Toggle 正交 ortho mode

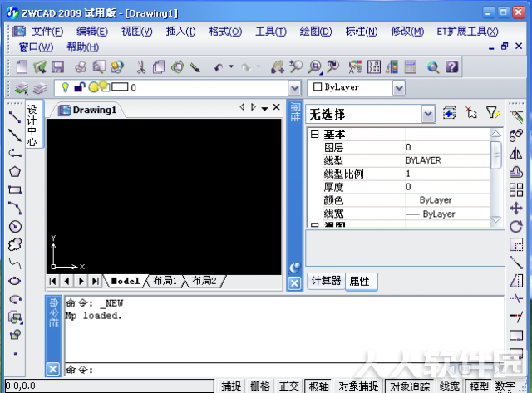(x=288, y=386)
